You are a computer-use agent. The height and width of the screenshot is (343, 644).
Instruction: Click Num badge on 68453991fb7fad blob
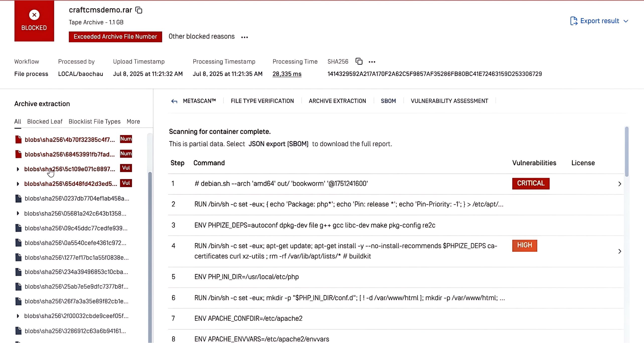point(126,154)
